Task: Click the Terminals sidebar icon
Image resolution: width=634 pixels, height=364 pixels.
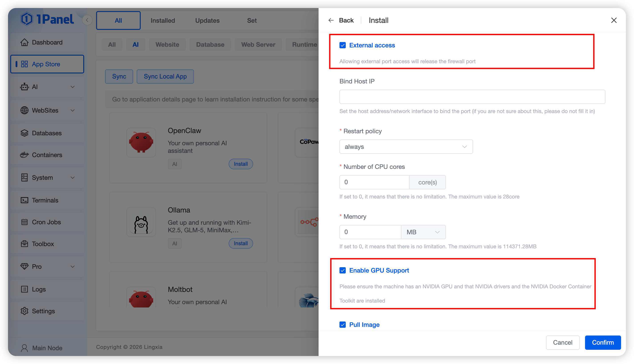Action: 24,200
